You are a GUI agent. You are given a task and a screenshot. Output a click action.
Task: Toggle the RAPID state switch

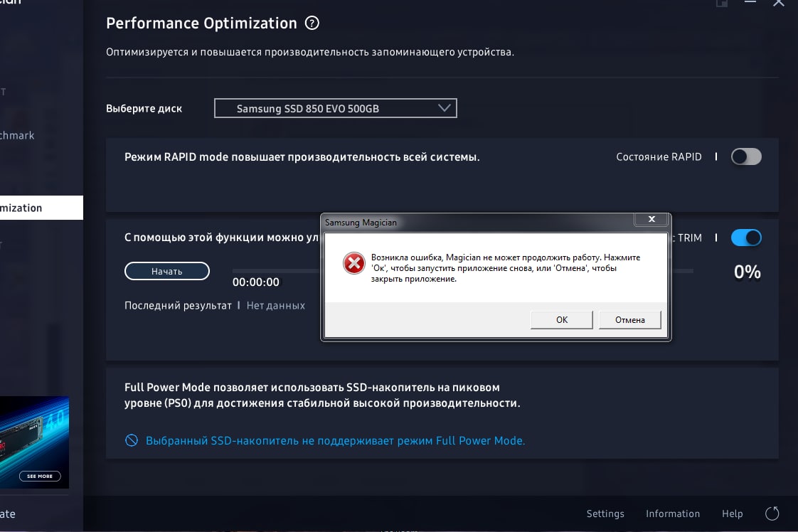tap(746, 156)
